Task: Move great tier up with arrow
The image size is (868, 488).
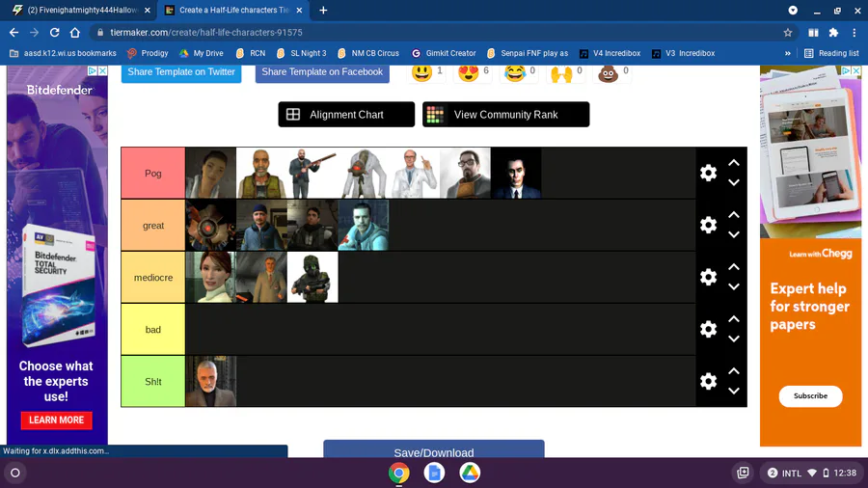Action: pyautogui.click(x=734, y=215)
